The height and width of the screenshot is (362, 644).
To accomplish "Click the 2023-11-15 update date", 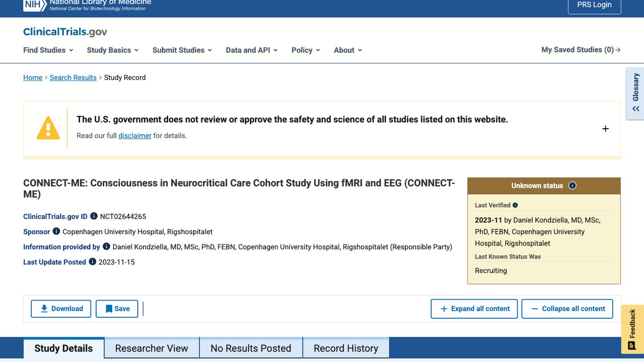I will click(117, 262).
